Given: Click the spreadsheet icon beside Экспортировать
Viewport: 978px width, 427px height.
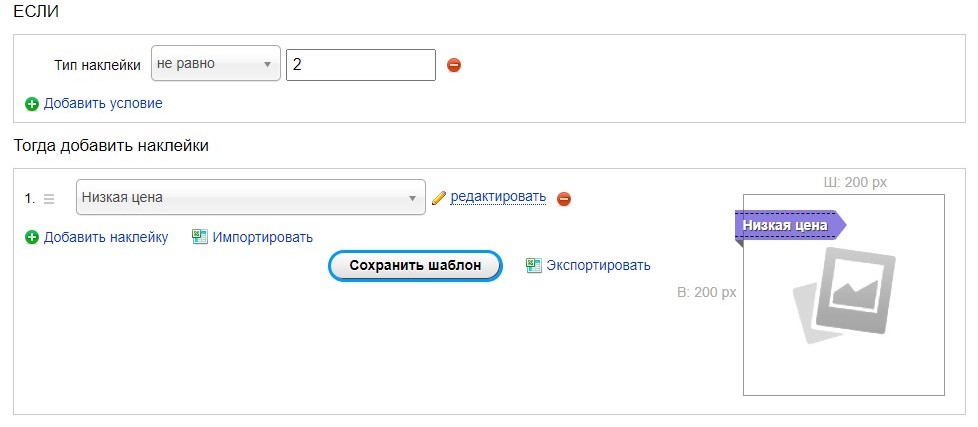Looking at the screenshot, I should point(533,266).
